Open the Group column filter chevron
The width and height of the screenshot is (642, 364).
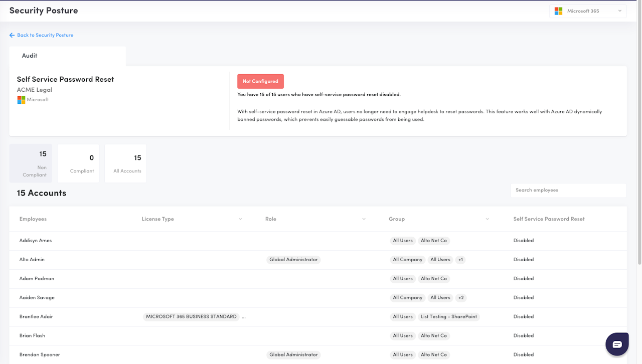pos(487,219)
